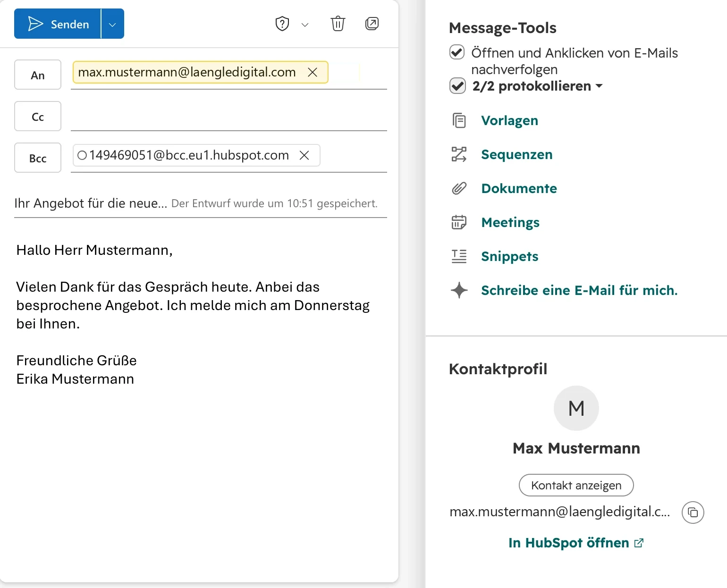Click the Kontakt anzeigen button

(x=576, y=485)
